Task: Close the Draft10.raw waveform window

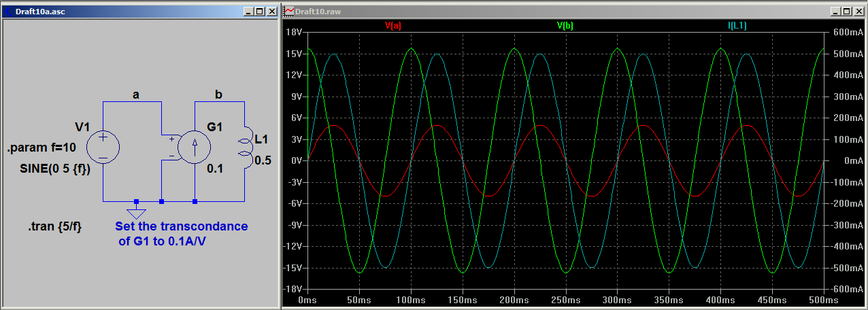Action: [858, 12]
